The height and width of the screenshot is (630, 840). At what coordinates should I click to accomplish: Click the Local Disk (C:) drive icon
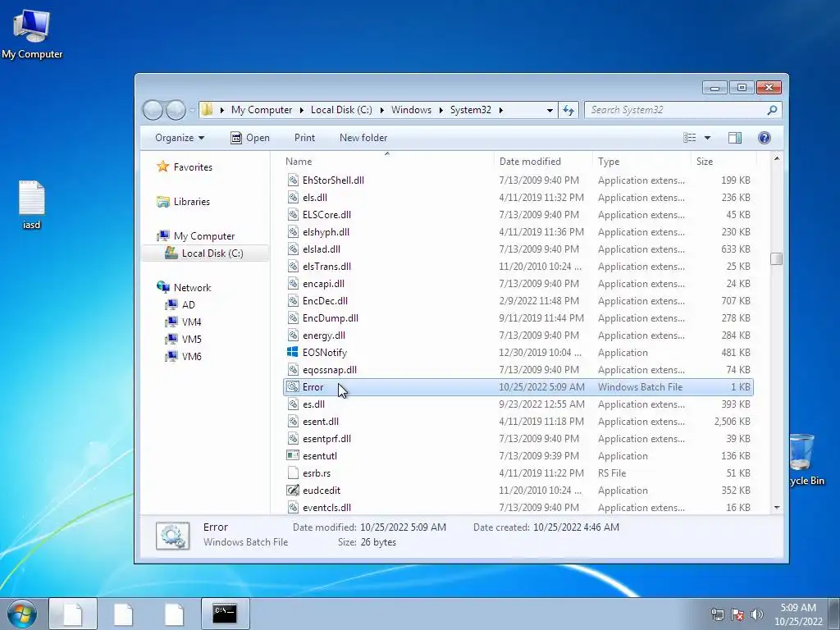[171, 253]
